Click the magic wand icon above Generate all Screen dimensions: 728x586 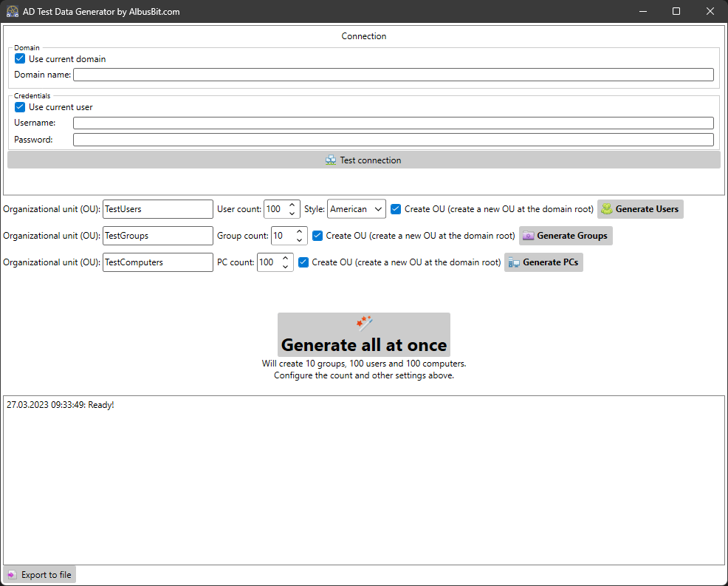click(x=364, y=323)
